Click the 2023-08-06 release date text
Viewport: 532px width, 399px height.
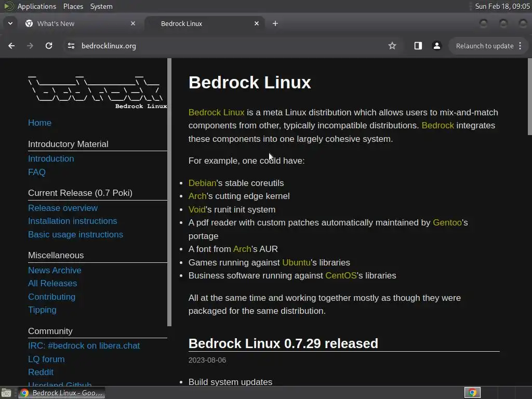point(207,361)
